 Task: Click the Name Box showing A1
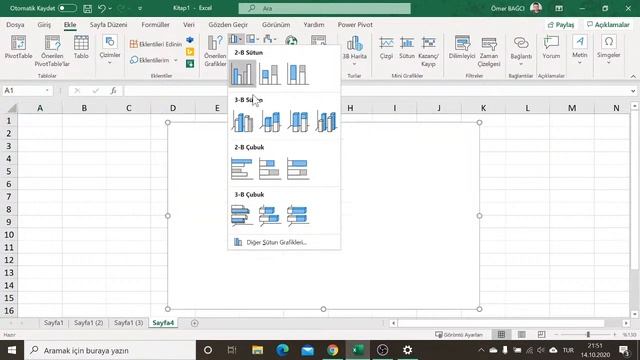coord(27,91)
